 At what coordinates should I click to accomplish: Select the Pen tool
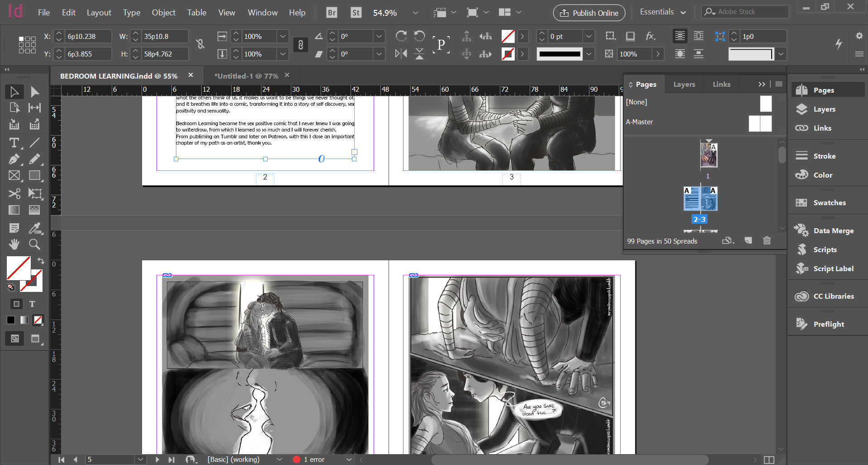[x=14, y=159]
